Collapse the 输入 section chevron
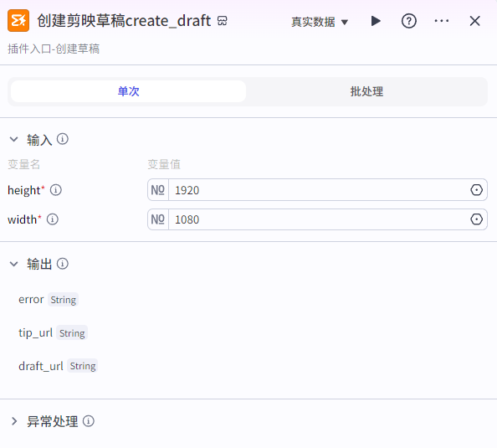Viewport: 497px width, 448px height. pos(13,139)
